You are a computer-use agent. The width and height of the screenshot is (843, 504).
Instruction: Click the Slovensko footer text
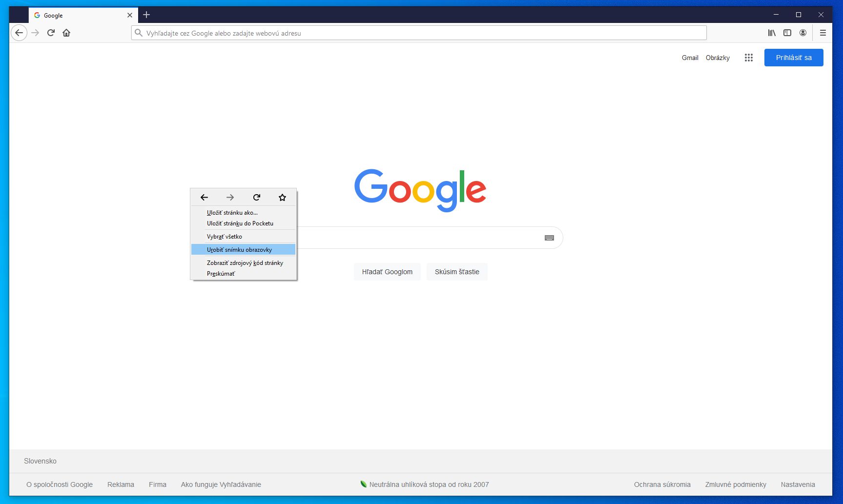pyautogui.click(x=40, y=461)
